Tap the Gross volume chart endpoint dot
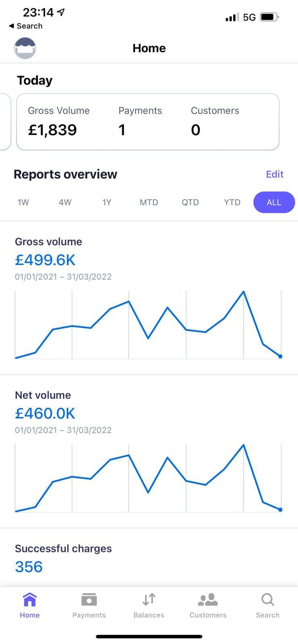The width and height of the screenshot is (298, 644). tap(280, 356)
